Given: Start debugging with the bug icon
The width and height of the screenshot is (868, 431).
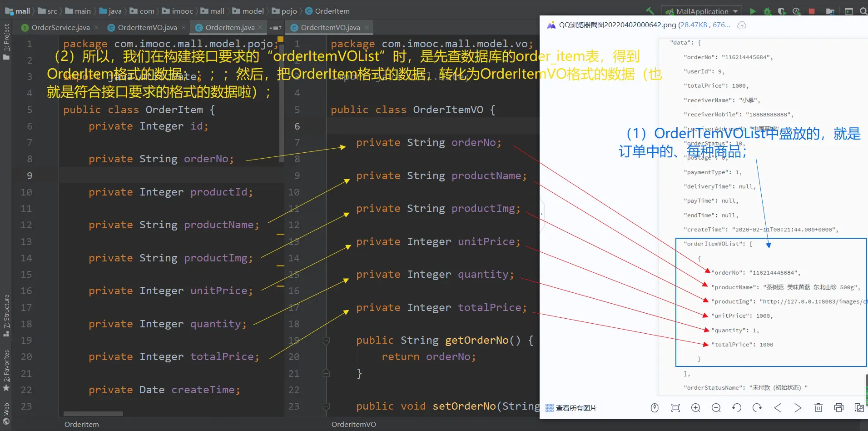Looking at the screenshot, I should point(767,11).
